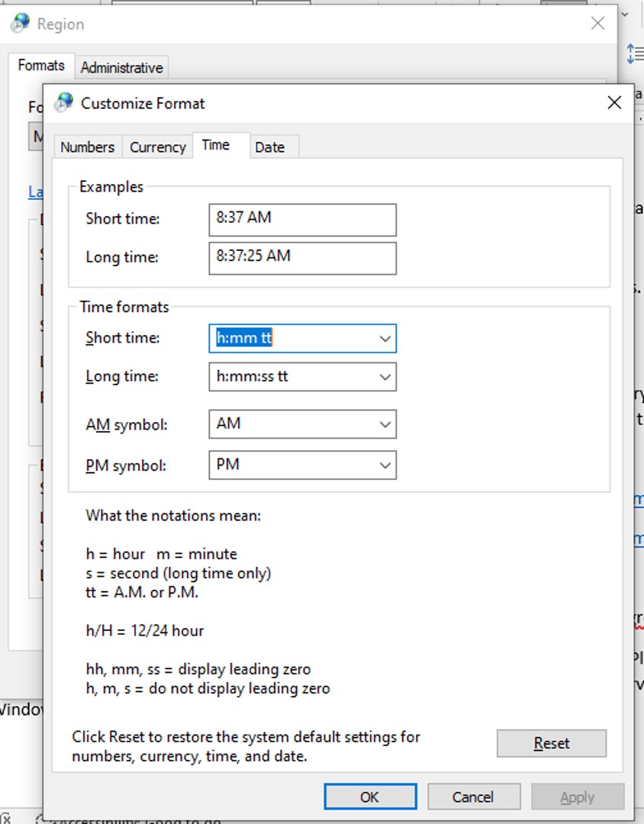This screenshot has height=824, width=644.
Task: Select the Formats tab in Region window
Action: coord(41,66)
